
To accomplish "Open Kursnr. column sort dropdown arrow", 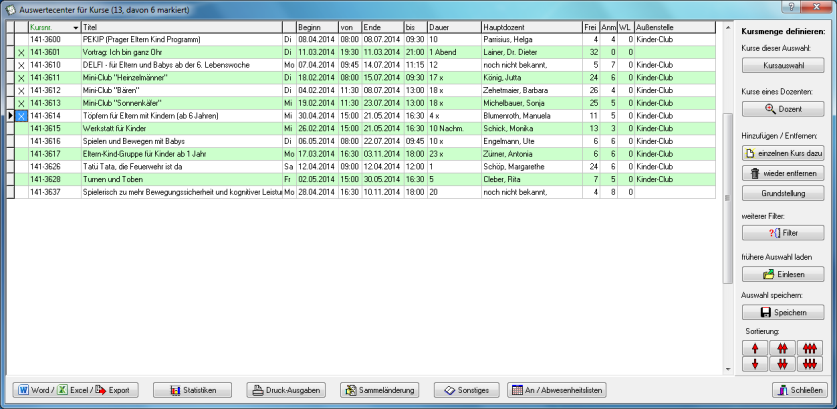I will point(76,27).
